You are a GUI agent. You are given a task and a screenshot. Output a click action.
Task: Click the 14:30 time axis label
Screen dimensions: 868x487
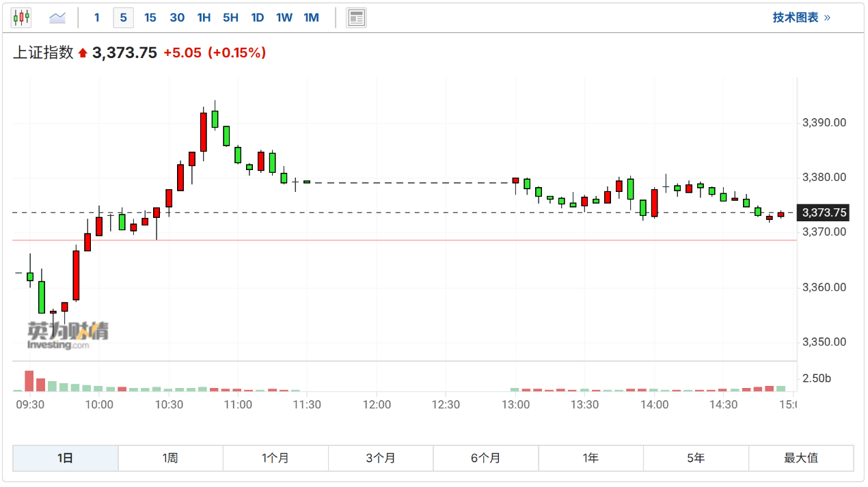pyautogui.click(x=723, y=404)
